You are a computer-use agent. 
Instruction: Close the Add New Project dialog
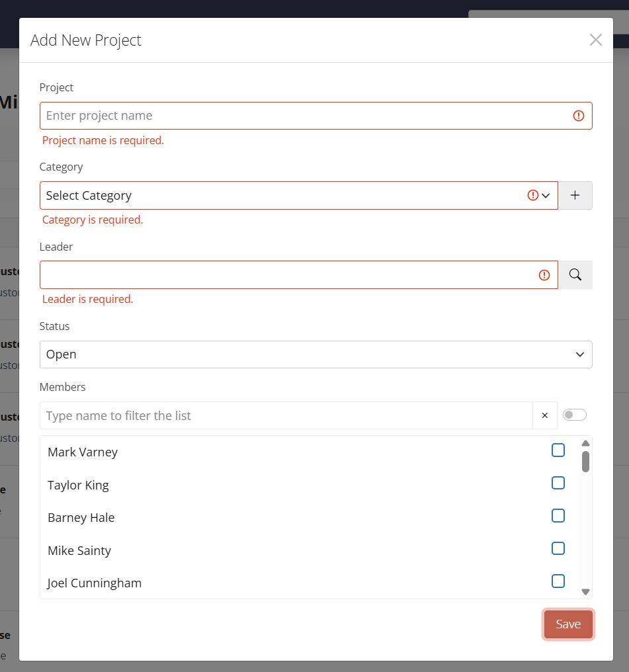point(595,40)
